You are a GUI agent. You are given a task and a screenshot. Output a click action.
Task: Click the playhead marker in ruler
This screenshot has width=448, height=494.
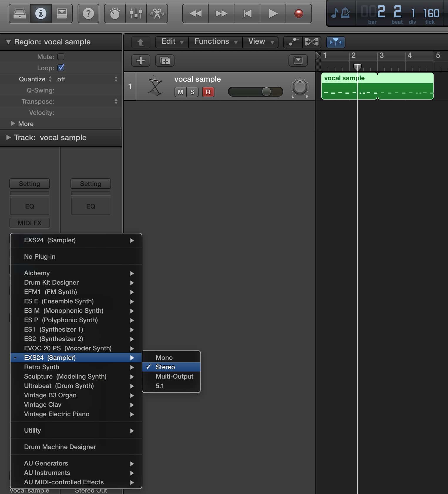(x=357, y=67)
